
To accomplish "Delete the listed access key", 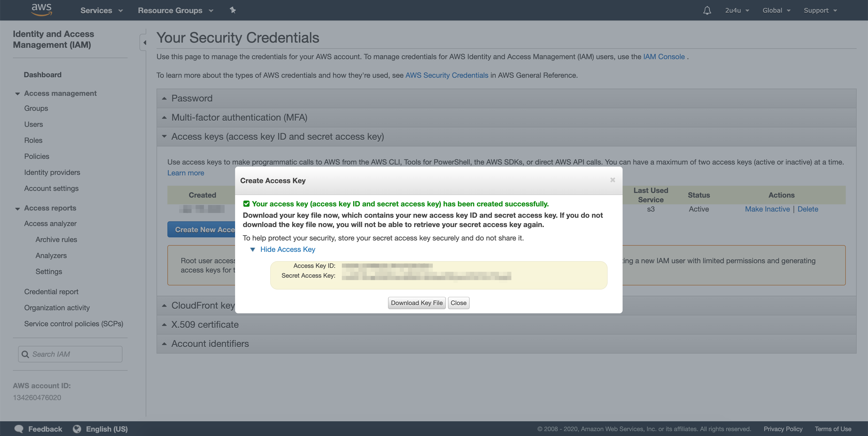I will [x=808, y=209].
